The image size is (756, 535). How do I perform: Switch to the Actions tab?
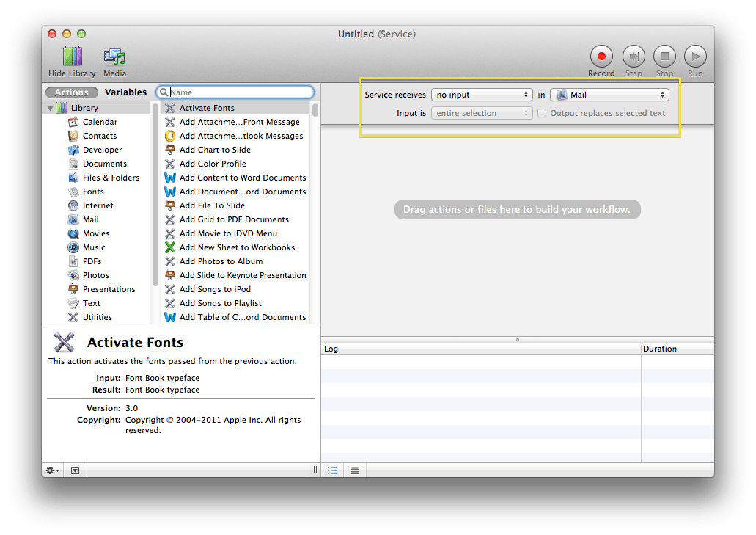click(71, 92)
